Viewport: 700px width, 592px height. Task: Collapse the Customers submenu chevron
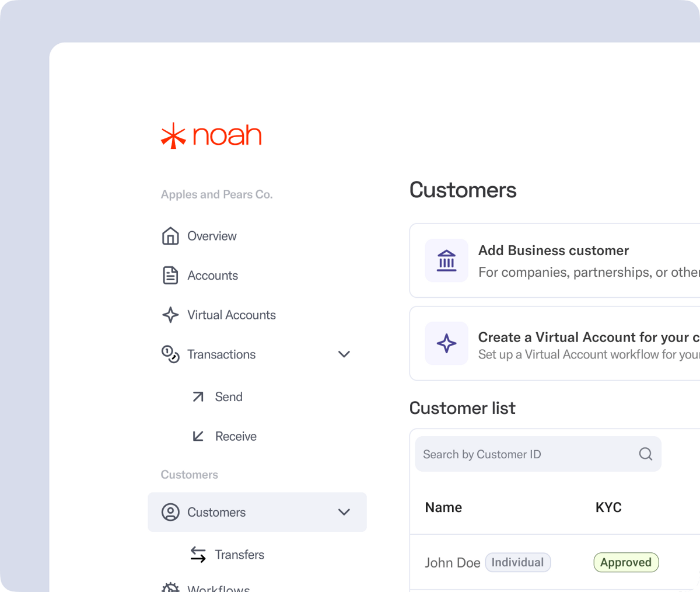[x=344, y=512]
